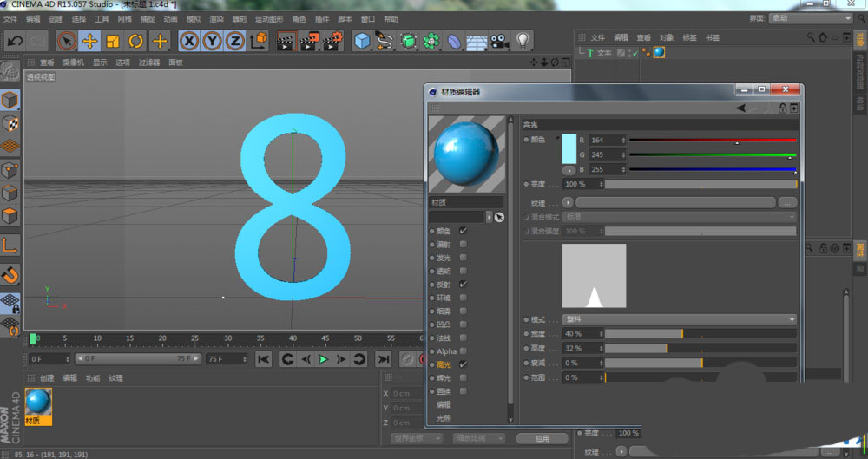868x459 pixels.
Task: Jump to the animation start
Action: (264, 359)
